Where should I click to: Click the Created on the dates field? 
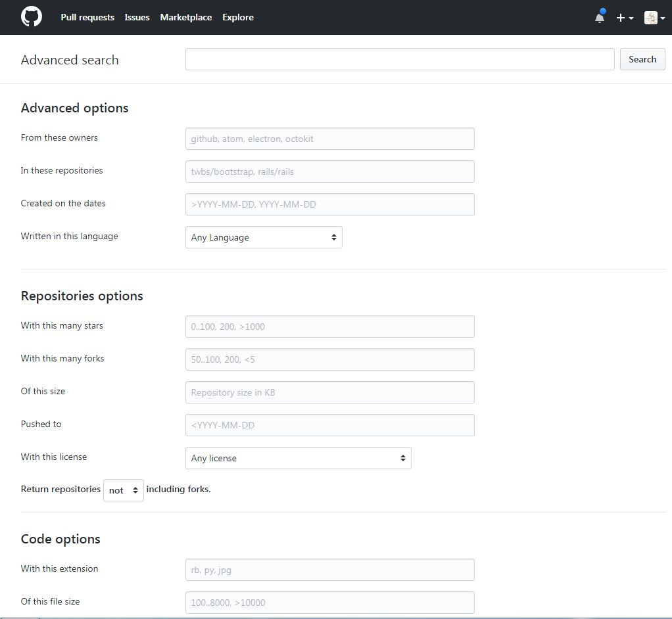click(x=330, y=204)
